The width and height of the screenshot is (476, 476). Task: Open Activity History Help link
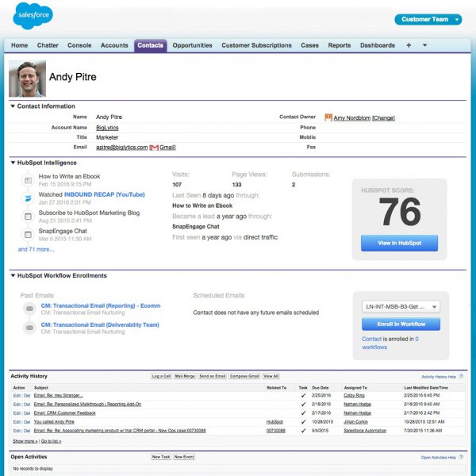coord(439,377)
